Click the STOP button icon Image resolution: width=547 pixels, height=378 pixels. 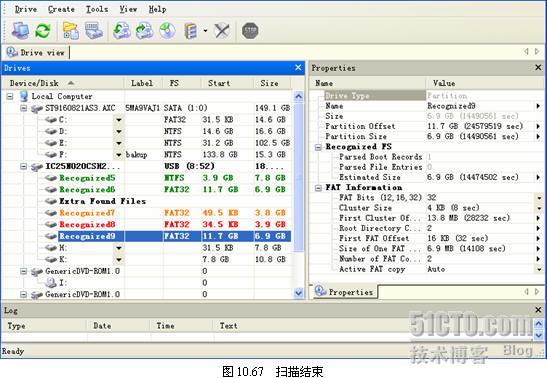coord(250,31)
